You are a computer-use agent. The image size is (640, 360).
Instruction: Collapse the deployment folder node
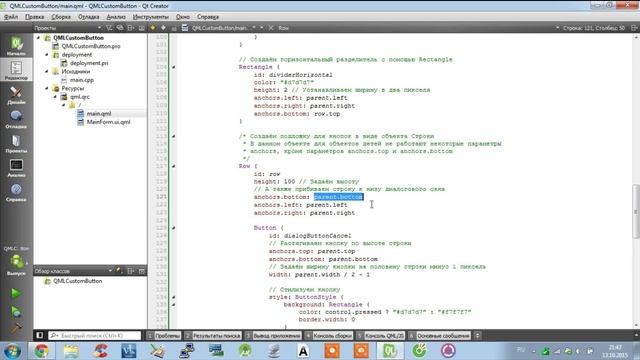coord(47,54)
